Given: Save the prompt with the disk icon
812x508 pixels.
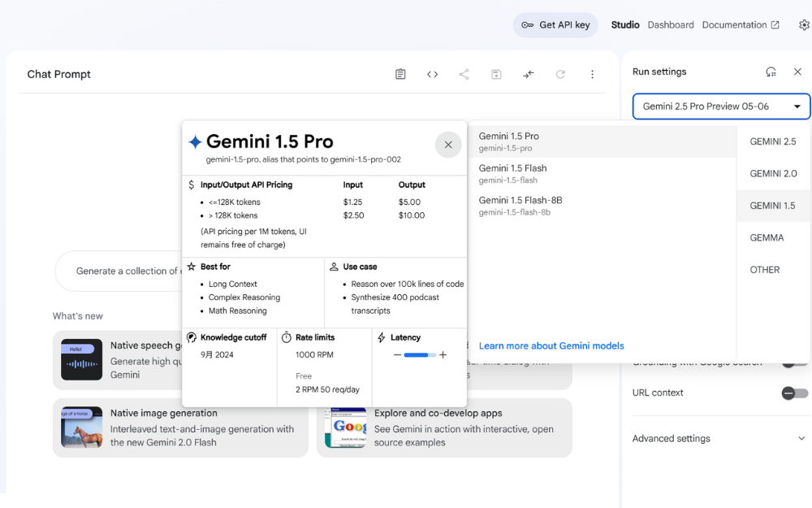Looking at the screenshot, I should (496, 74).
